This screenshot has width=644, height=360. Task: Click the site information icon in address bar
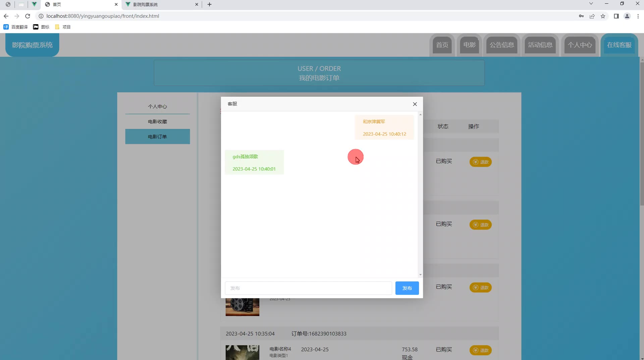41,16
